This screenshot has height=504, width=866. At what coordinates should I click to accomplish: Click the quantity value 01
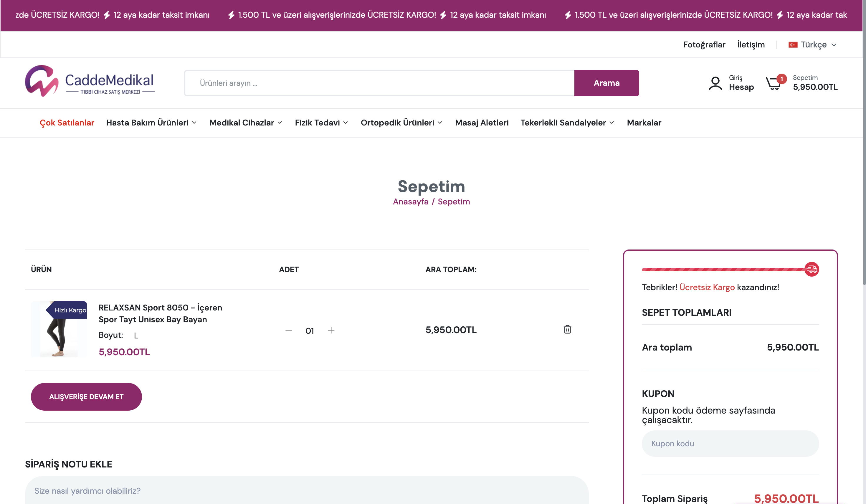[x=310, y=331]
